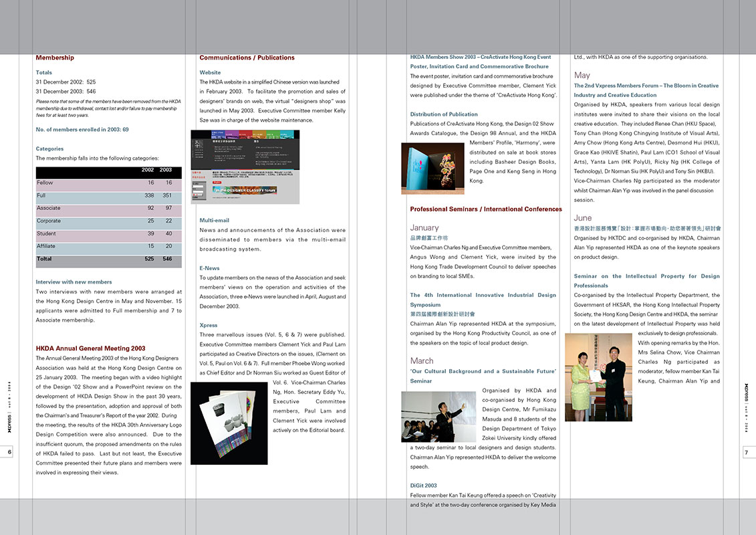The image size is (756, 535).
Task: Click the Chinese title "品牌創富工作坊"
Action: tap(429, 238)
